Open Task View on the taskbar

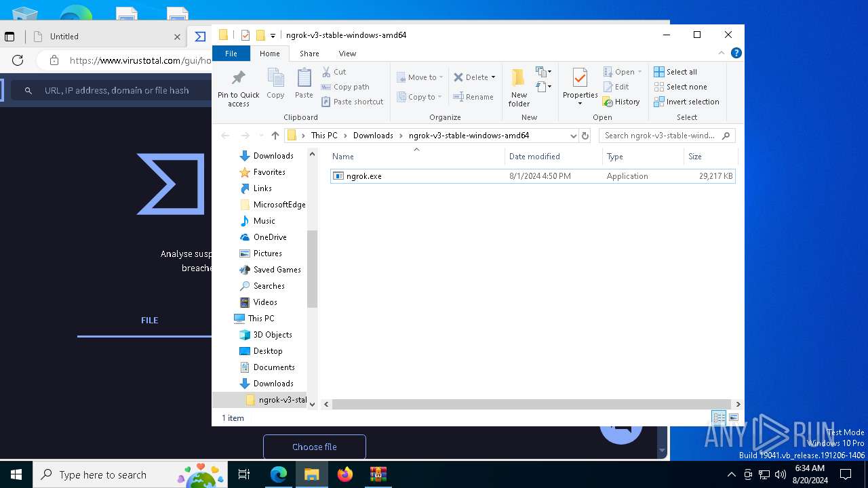click(244, 474)
